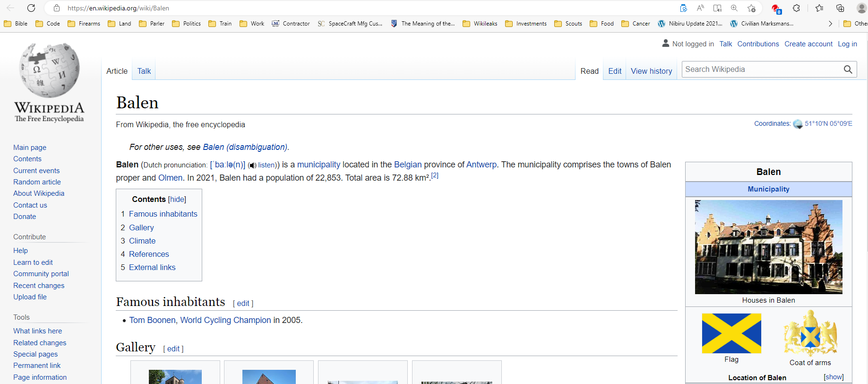Add this page to favorites star icon
The width and height of the screenshot is (868, 384).
click(751, 8)
